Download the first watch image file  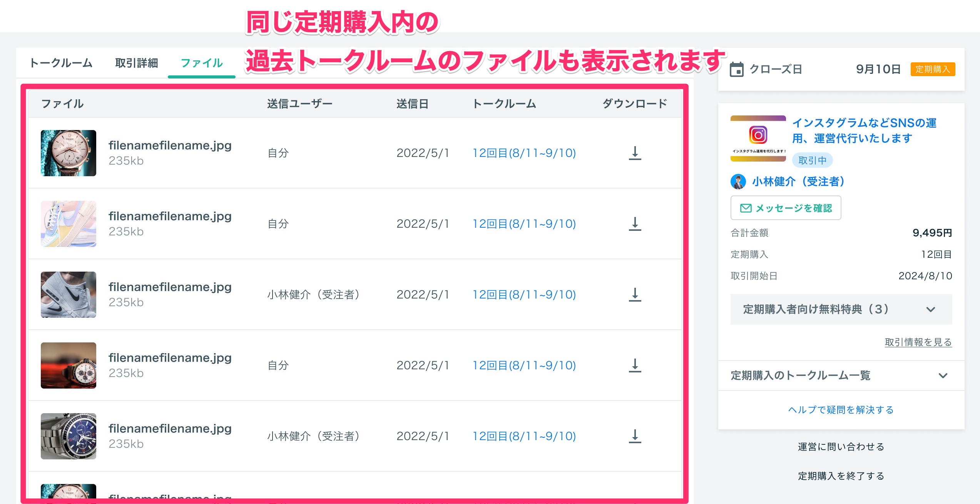pos(635,153)
